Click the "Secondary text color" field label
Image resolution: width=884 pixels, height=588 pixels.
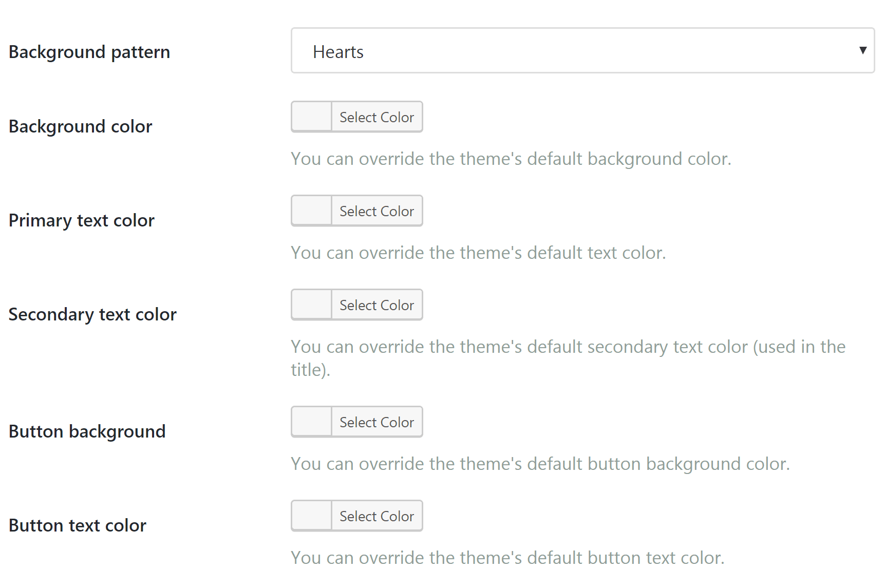92,314
